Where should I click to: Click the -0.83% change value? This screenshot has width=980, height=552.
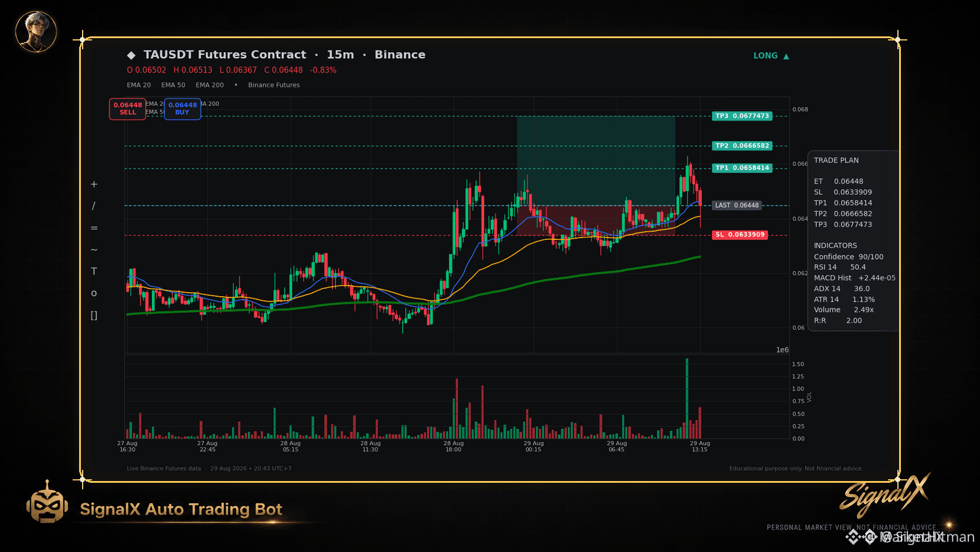click(x=323, y=70)
